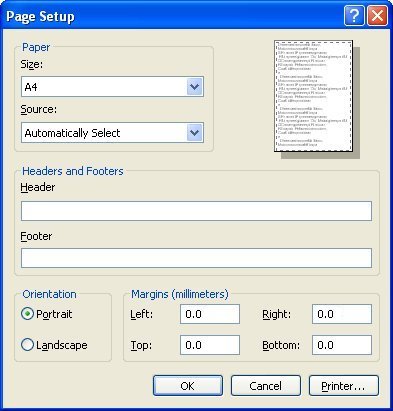Image resolution: width=393 pixels, height=411 pixels.
Task: Click the Automatically Select source field
Action: (112, 133)
